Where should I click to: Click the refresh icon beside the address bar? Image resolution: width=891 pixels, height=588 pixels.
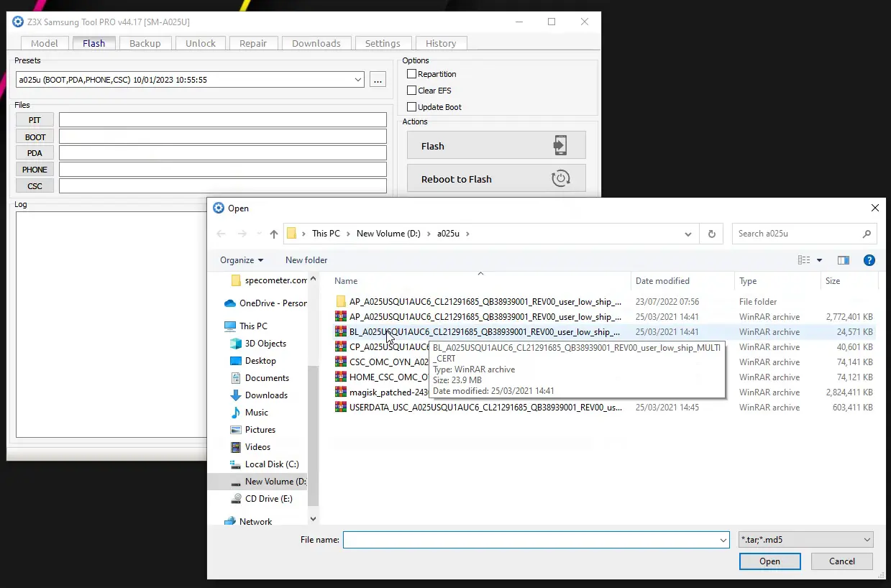tap(711, 234)
